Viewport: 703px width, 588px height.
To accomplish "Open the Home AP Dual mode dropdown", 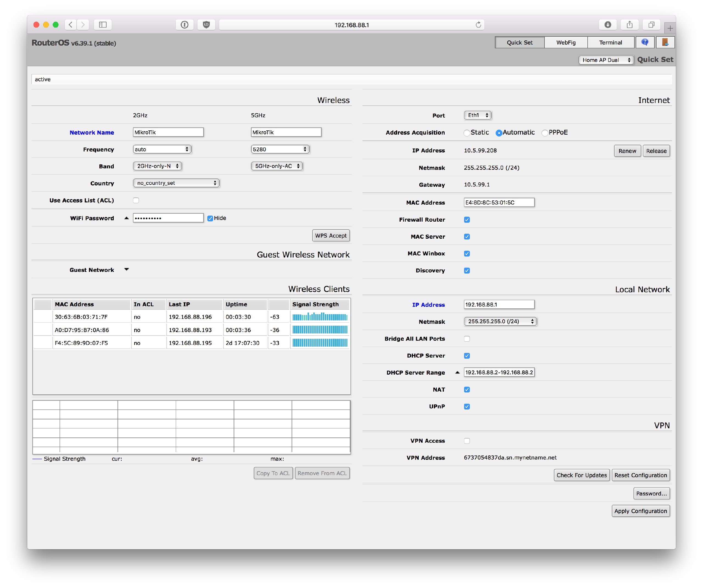I will tap(606, 60).
